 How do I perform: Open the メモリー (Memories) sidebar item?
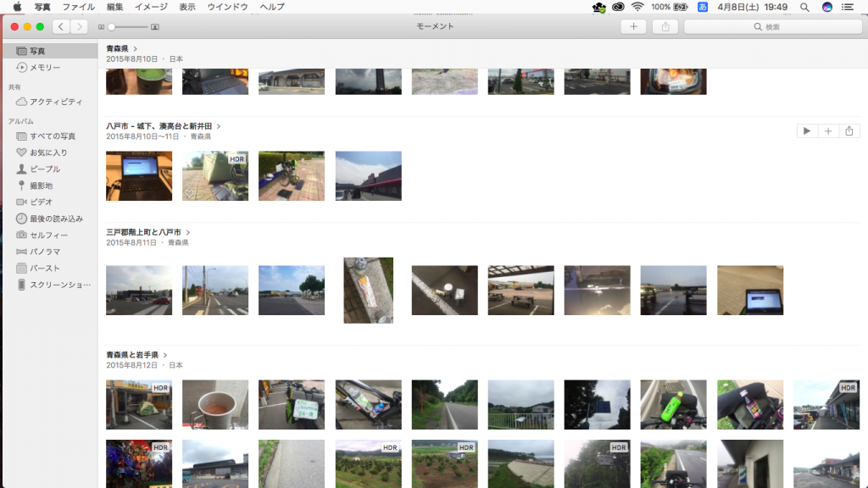click(x=44, y=68)
